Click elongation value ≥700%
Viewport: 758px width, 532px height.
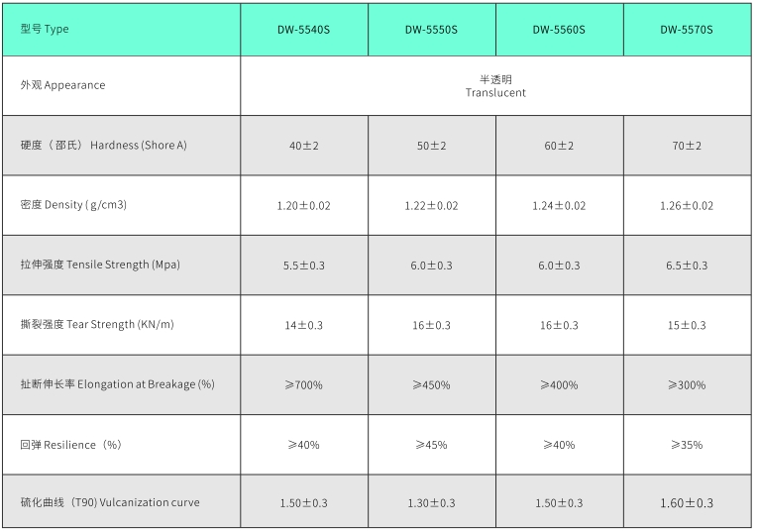pos(303,384)
